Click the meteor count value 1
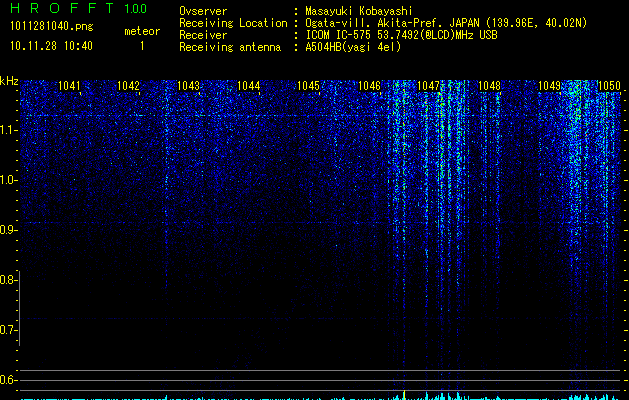Image resolution: width=629 pixels, height=400 pixels. pos(142,46)
